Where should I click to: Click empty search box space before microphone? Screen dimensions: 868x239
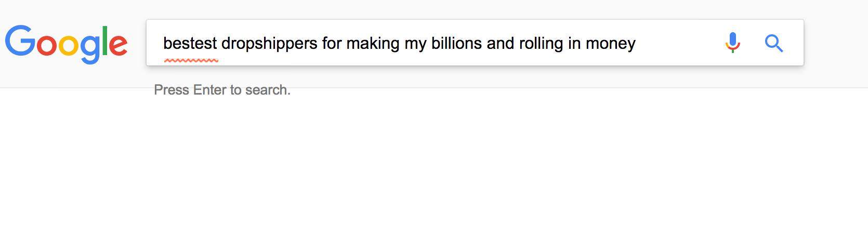coord(676,43)
